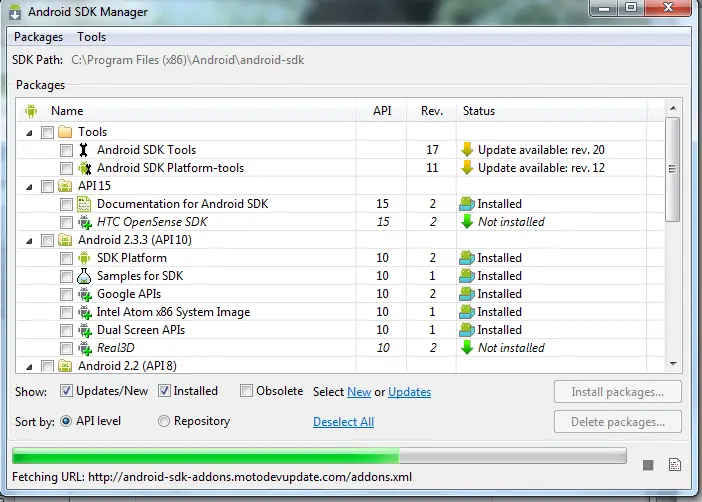Viewport: 702px width, 502px height.
Task: Click the Android SDK Manager title bar icon
Action: (15, 12)
